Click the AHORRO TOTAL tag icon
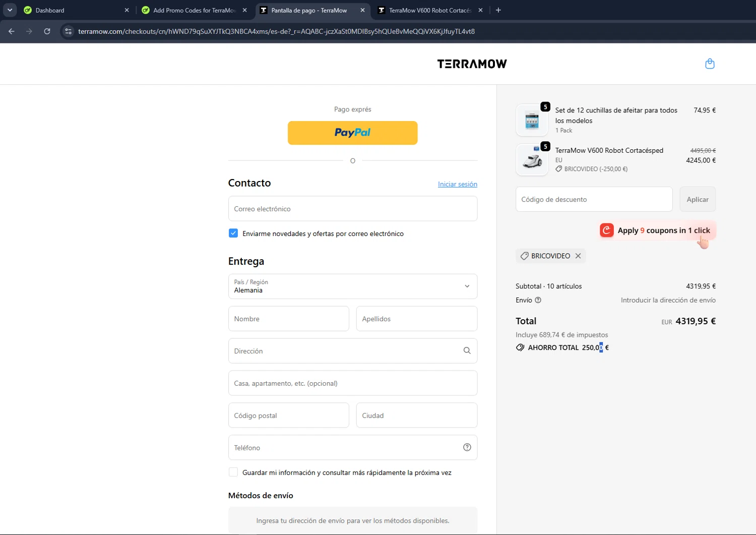Viewport: 756px width, 535px height. pyautogui.click(x=520, y=347)
